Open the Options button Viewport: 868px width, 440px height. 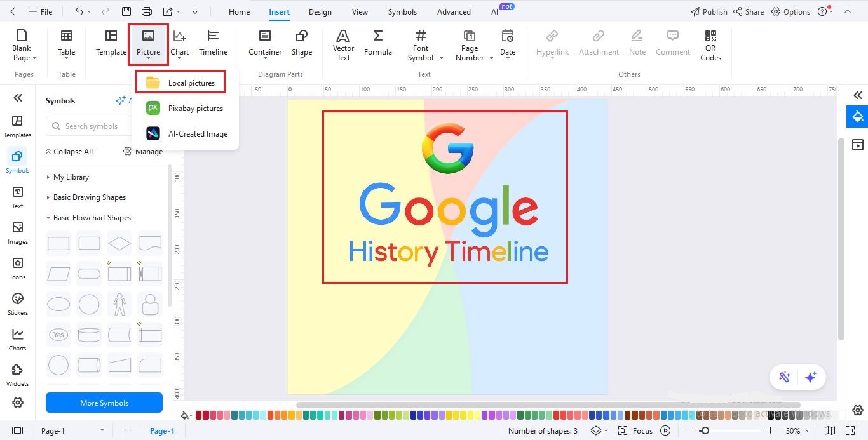click(x=790, y=11)
